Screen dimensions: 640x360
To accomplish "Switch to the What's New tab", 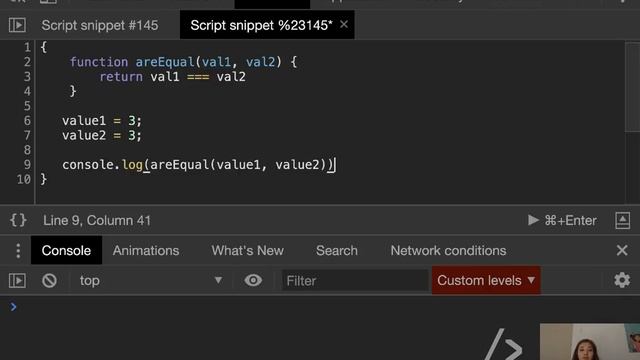I will (x=247, y=251).
